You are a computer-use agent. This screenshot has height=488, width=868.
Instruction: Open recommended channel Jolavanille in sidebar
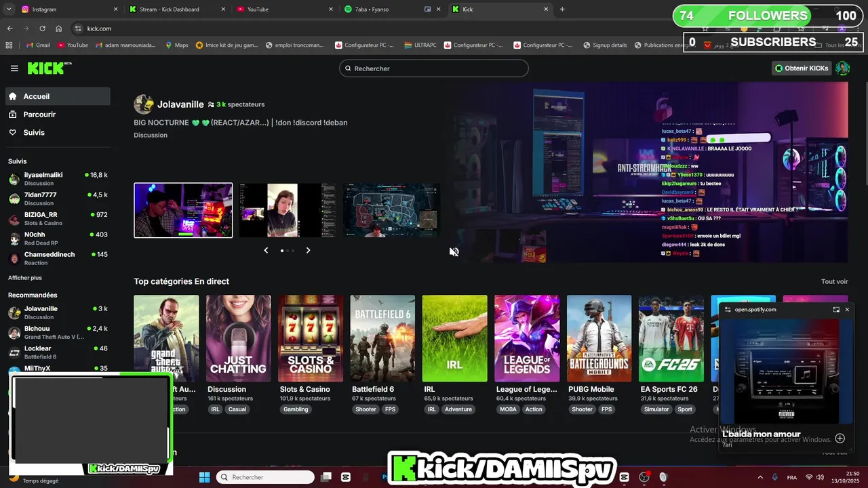(58, 312)
